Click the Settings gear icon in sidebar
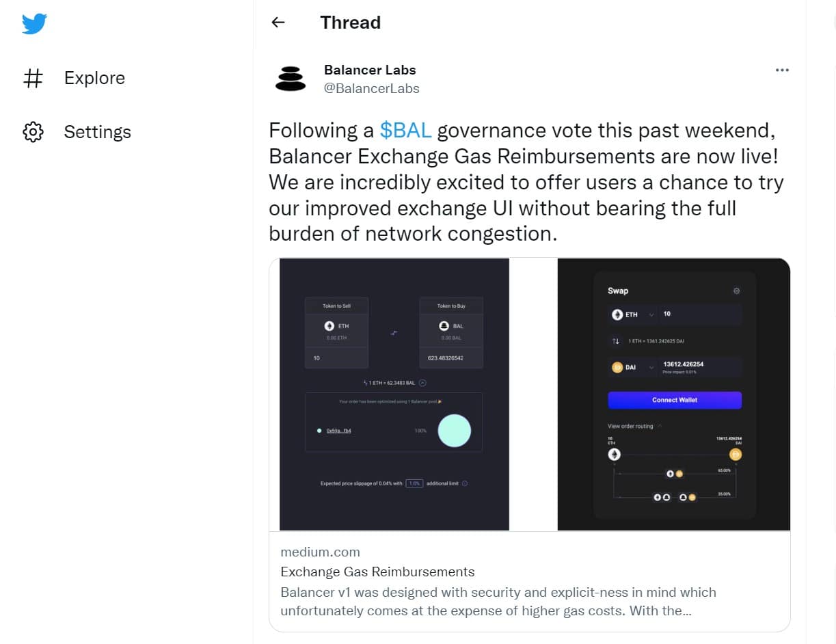Image resolution: width=836 pixels, height=644 pixels. point(33,132)
